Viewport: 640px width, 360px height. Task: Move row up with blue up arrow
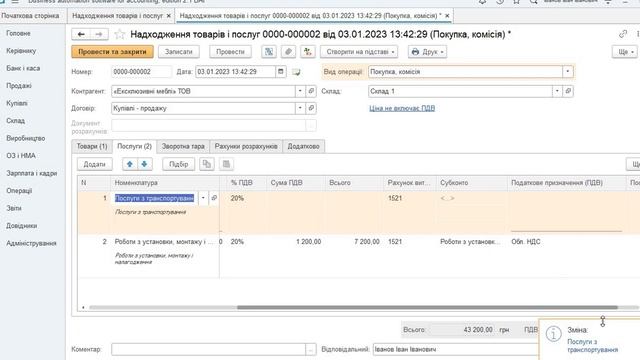point(130,164)
